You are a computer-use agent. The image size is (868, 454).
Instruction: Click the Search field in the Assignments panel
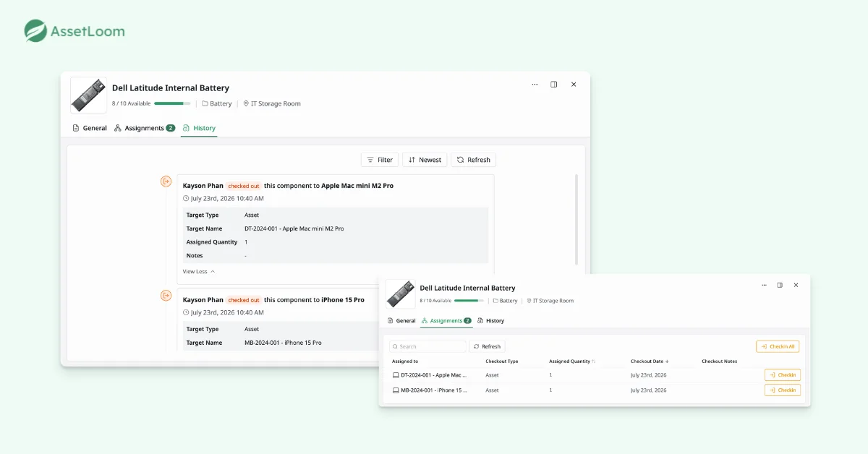[x=428, y=346]
